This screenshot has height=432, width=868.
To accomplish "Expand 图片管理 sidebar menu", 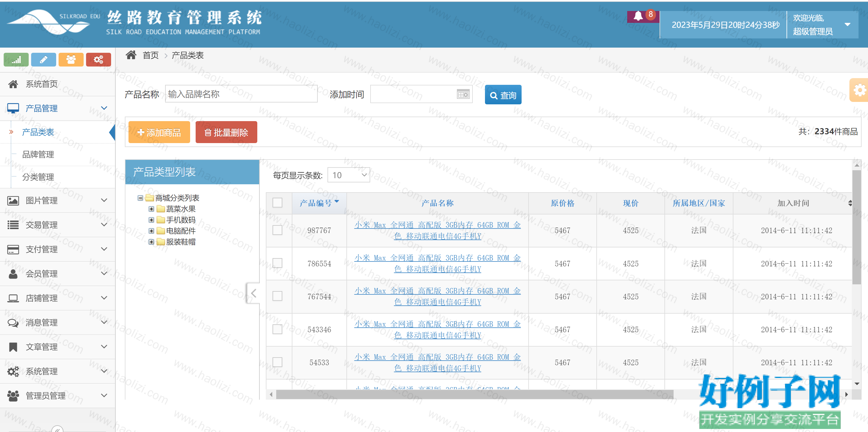I will point(57,200).
